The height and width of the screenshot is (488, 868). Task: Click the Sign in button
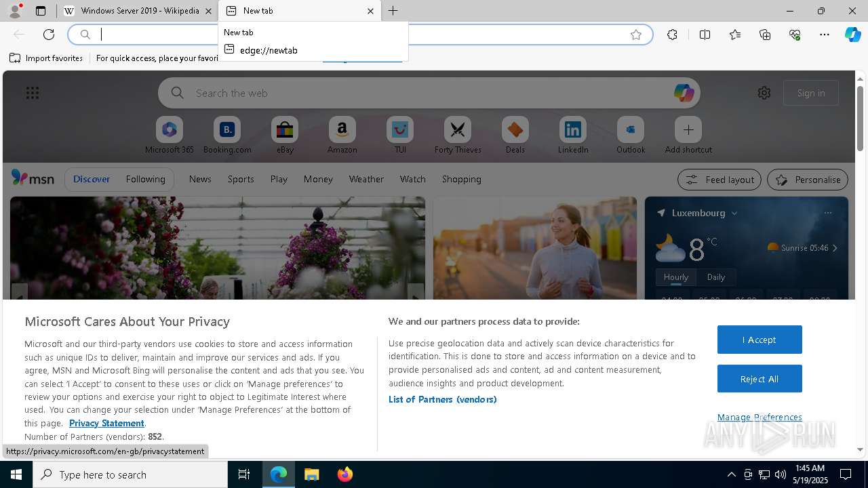(811, 93)
